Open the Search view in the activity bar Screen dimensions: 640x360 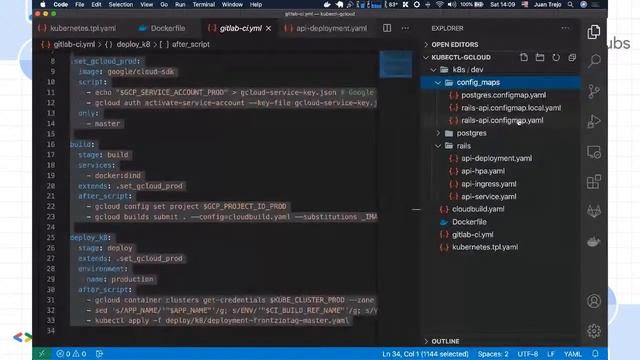[x=594, y=61]
